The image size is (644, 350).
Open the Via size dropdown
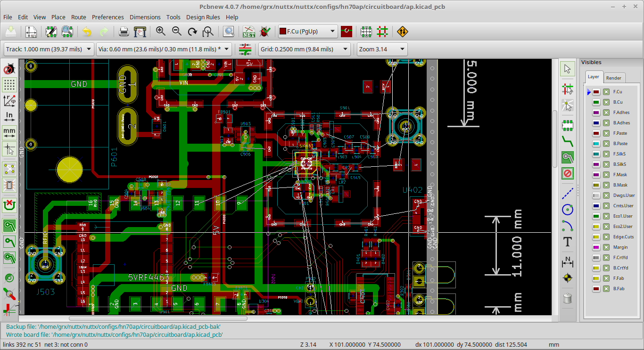tap(164, 49)
